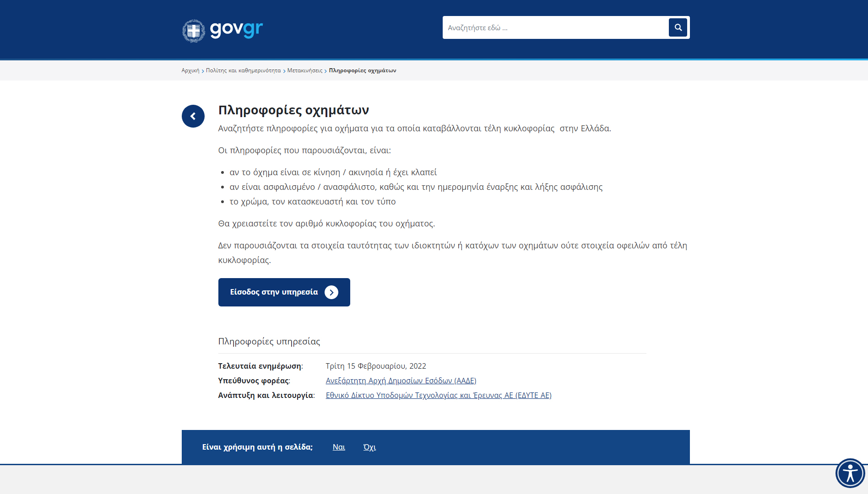The height and width of the screenshot is (494, 868).
Task: Click the gov.gr logo
Action: (222, 30)
